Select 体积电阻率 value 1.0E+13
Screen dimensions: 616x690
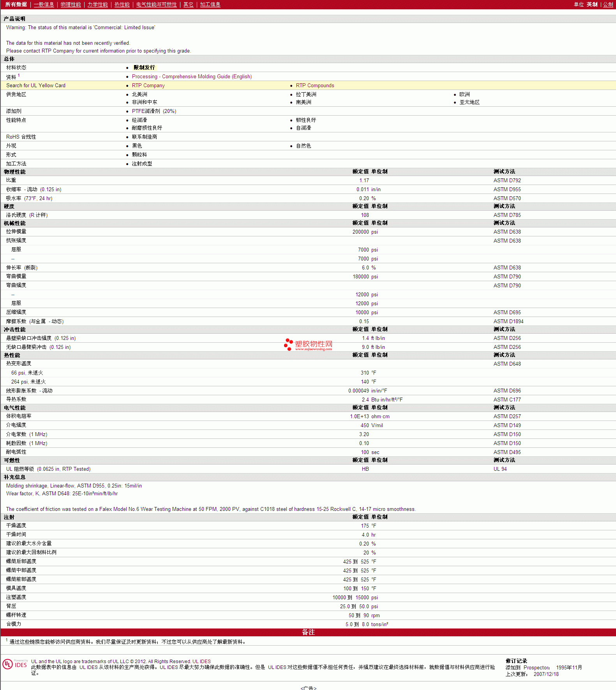(359, 417)
